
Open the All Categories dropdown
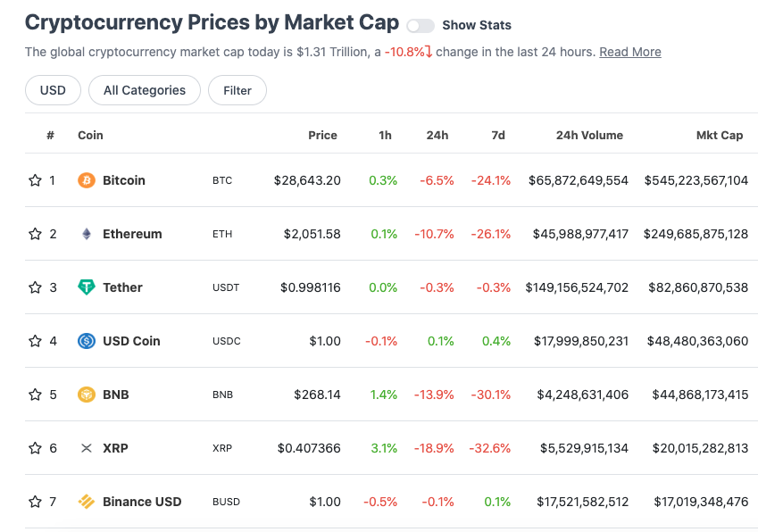pyautogui.click(x=145, y=90)
